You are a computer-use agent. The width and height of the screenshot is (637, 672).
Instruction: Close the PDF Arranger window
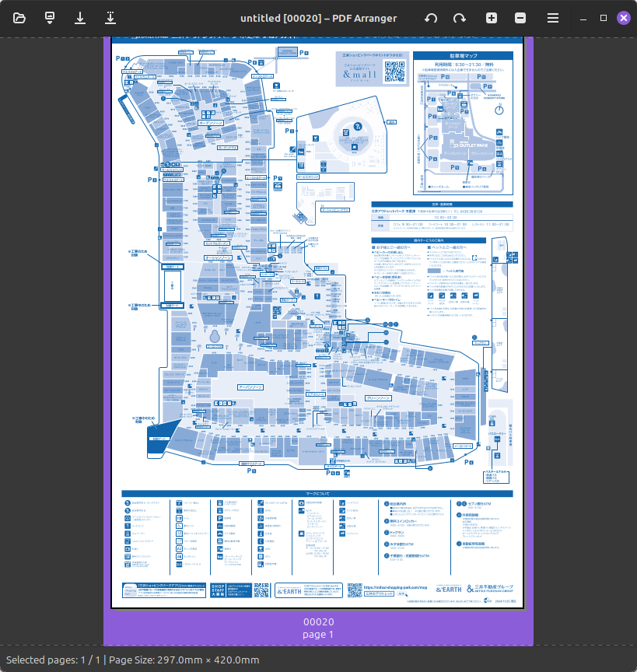624,18
